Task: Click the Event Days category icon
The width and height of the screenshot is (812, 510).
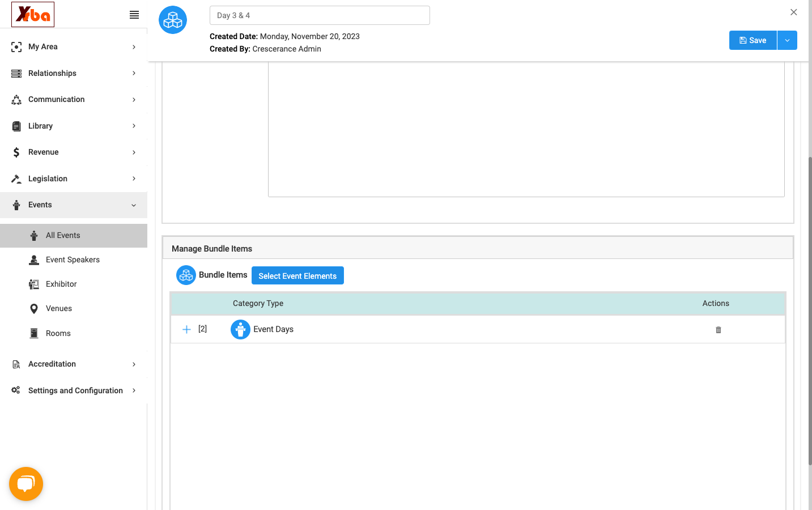Action: (x=240, y=329)
